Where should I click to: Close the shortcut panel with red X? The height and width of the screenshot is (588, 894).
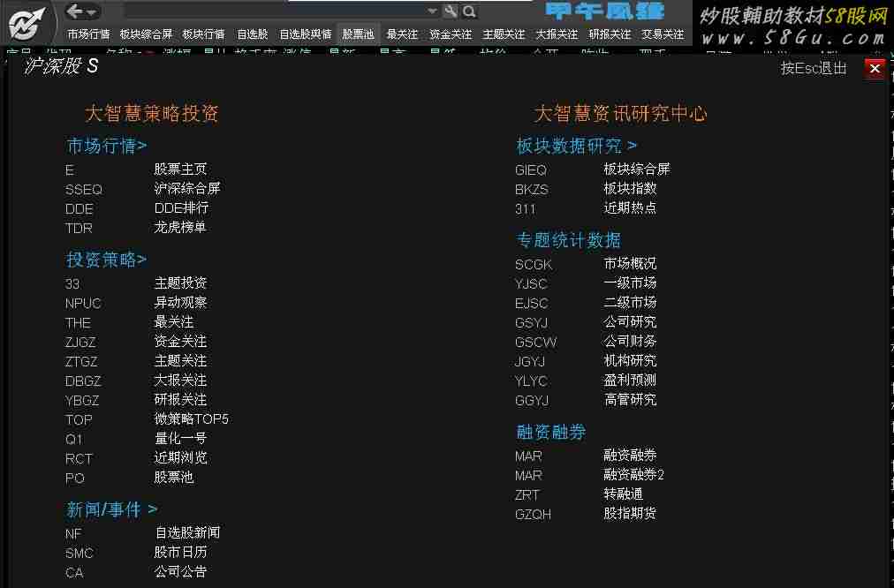click(x=875, y=68)
